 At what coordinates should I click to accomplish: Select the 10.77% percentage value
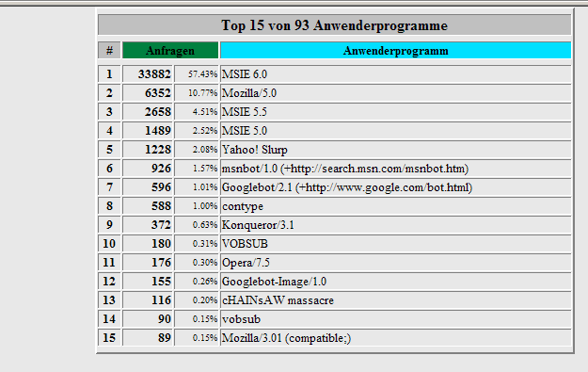(202, 92)
